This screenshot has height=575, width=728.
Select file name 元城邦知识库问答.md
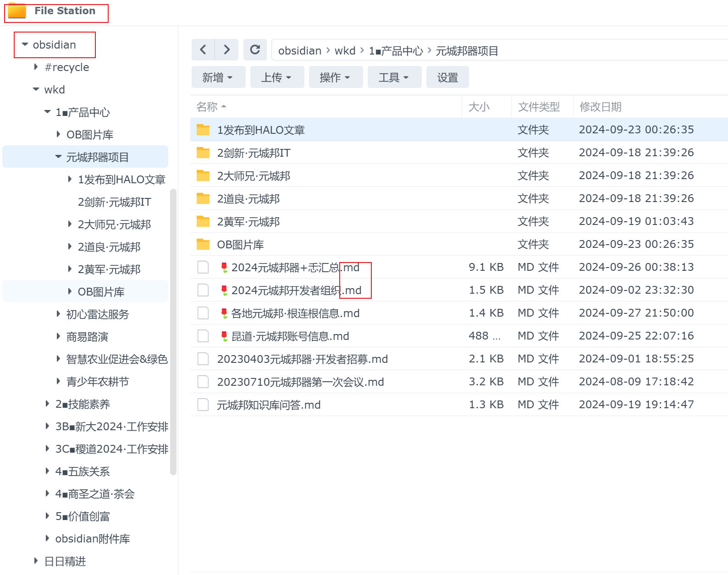tap(269, 405)
